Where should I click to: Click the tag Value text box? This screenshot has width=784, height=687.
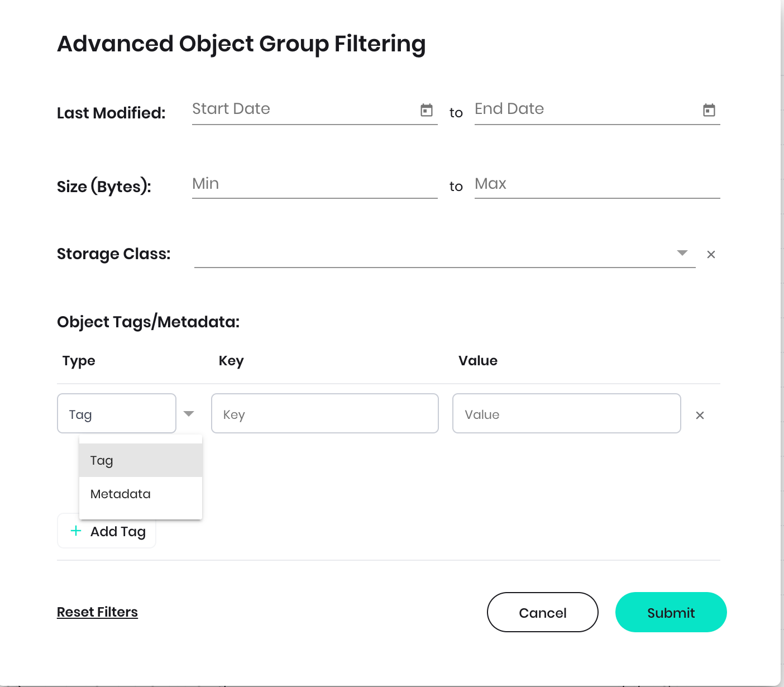tap(566, 414)
